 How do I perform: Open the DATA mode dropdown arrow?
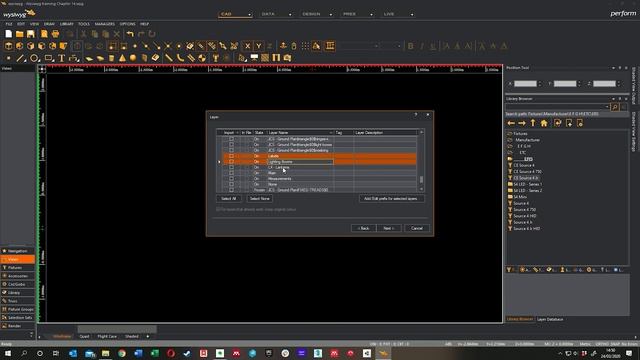point(290,15)
